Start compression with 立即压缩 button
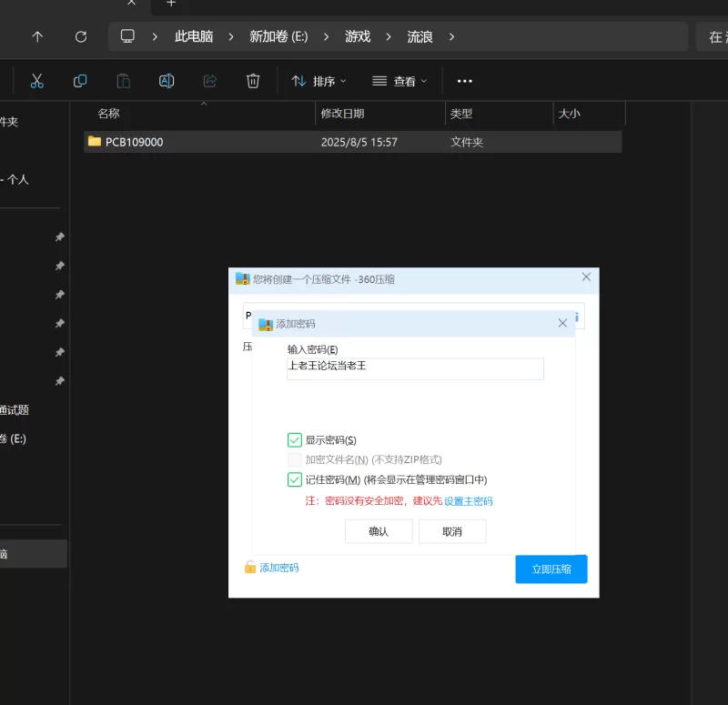Screen dimensions: 728x705 tap(551, 569)
